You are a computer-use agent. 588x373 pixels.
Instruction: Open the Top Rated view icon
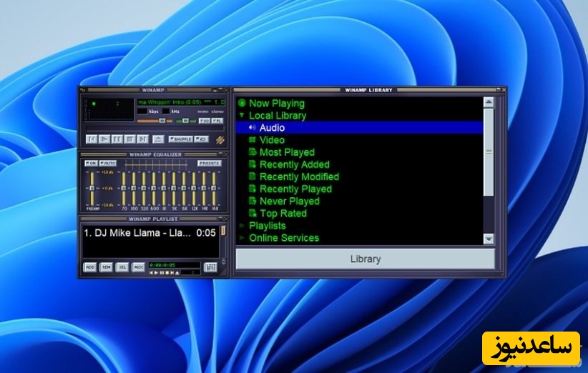[253, 214]
